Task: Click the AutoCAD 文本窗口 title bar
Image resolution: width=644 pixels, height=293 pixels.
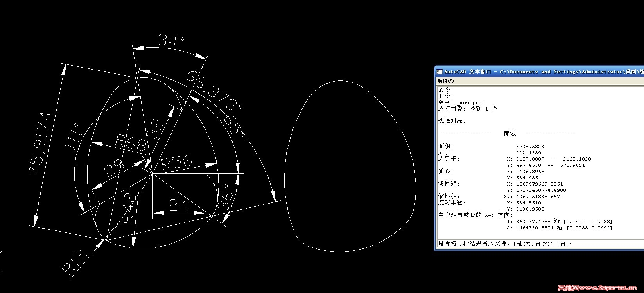Action: [540, 71]
